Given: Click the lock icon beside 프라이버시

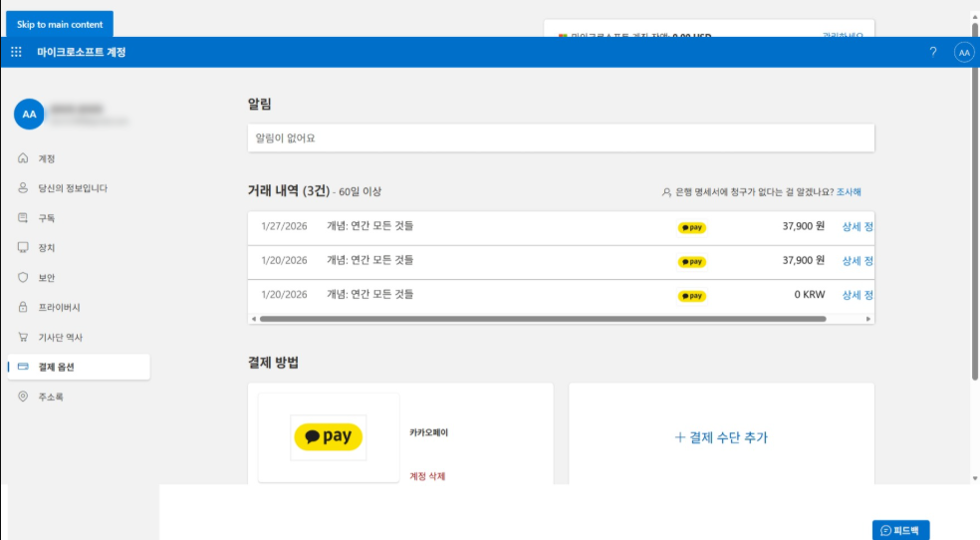Looking at the screenshot, I should point(23,307).
